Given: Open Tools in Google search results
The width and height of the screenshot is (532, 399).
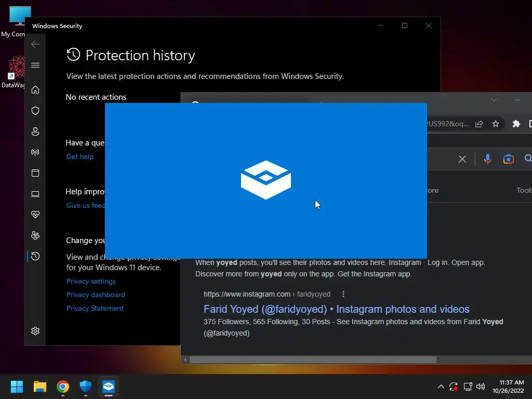Looking at the screenshot, I should coord(524,190).
